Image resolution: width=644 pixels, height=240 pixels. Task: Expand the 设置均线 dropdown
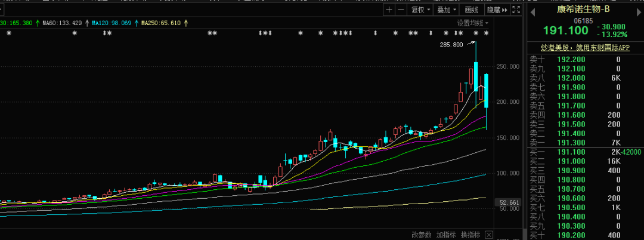pos(472,23)
